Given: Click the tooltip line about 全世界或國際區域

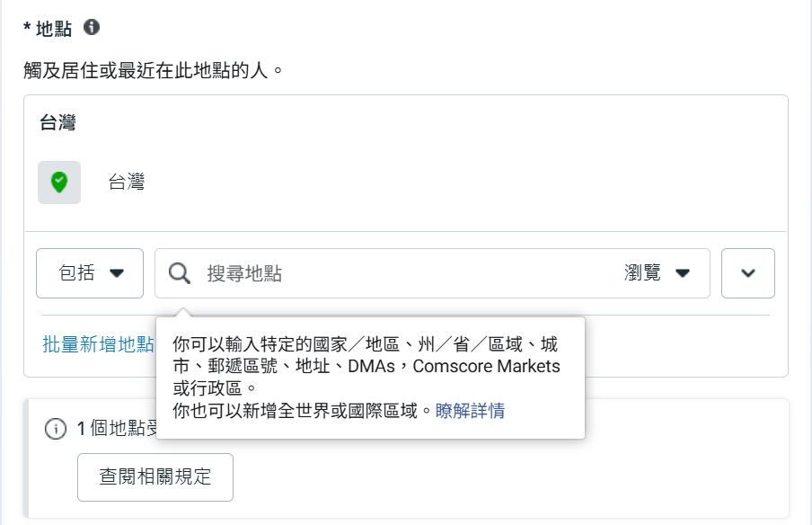Looking at the screenshot, I should tap(304, 411).
